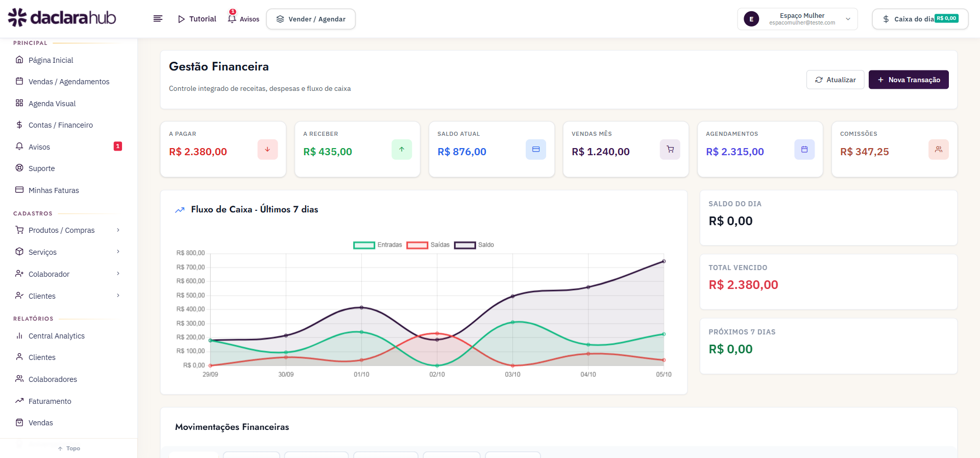Click the people icon in Comissões card
This screenshot has width=980, height=458.
[x=939, y=150]
